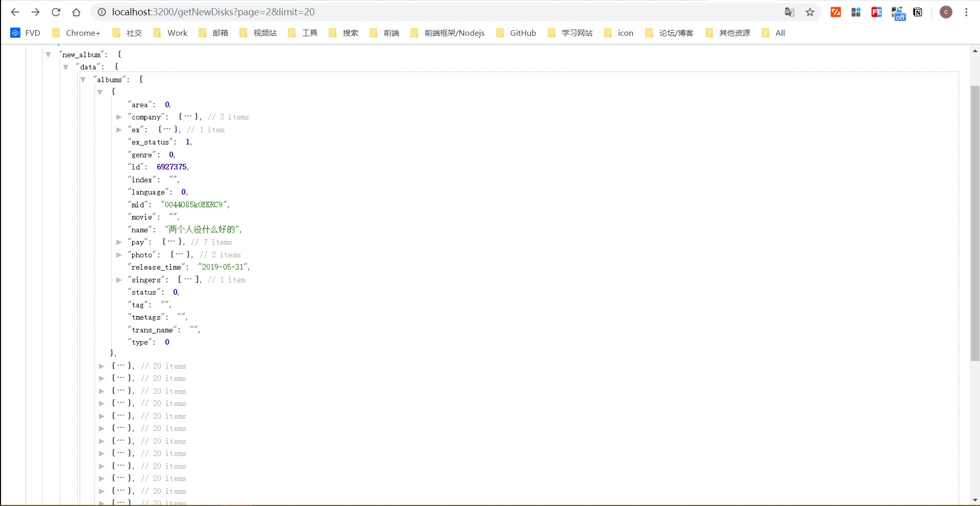Screen dimensions: 980x506
Task: Click the genre key
Action: tap(142, 155)
